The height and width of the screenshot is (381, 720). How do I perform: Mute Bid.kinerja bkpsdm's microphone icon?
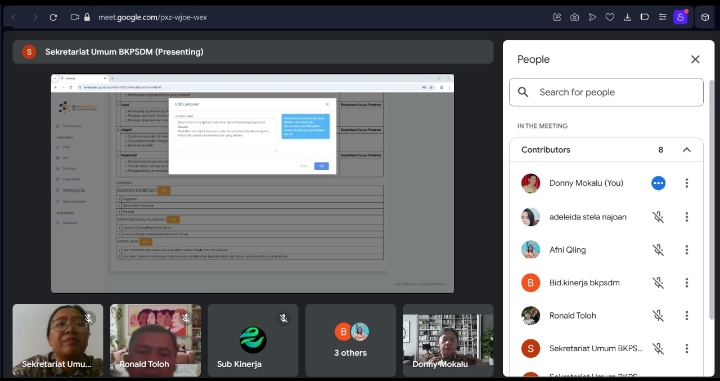tap(658, 283)
